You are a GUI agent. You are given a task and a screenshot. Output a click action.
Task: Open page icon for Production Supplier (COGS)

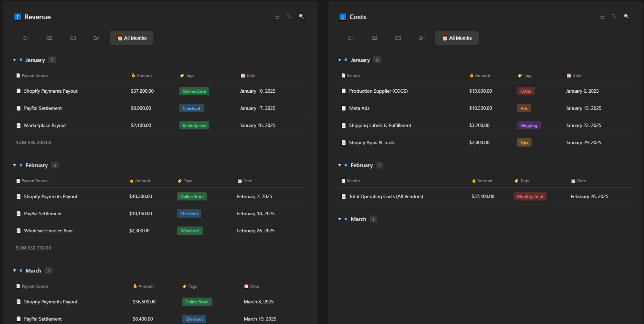343,91
